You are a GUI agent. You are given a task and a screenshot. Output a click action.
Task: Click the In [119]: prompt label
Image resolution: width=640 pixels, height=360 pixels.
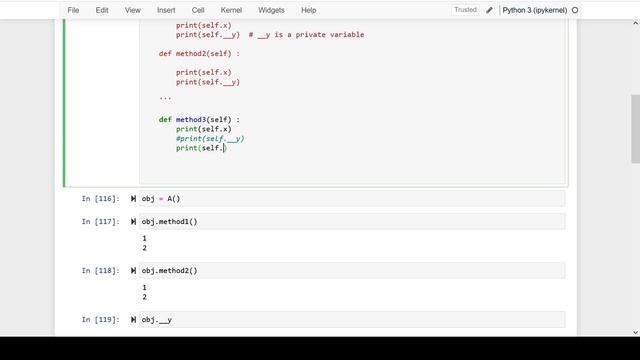[x=100, y=320]
